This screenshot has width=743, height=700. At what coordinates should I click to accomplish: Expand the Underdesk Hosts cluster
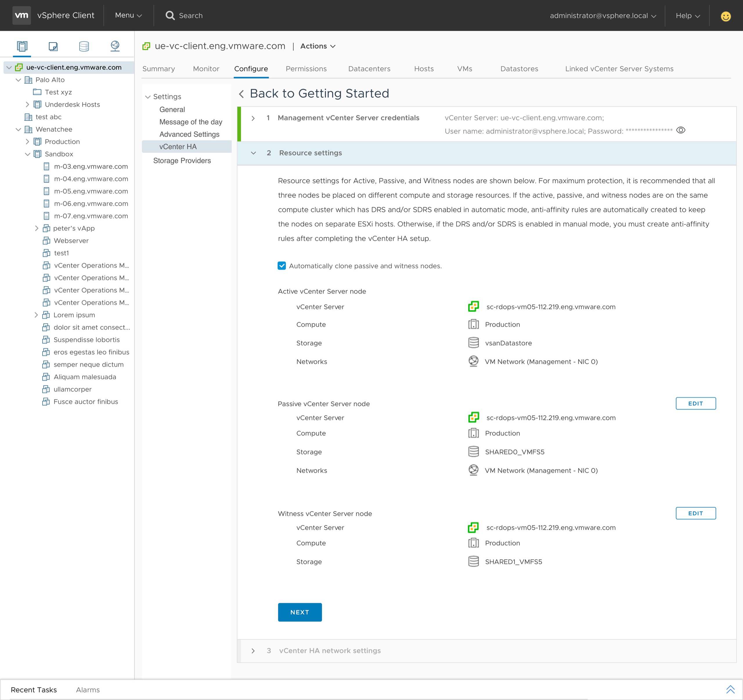28,104
